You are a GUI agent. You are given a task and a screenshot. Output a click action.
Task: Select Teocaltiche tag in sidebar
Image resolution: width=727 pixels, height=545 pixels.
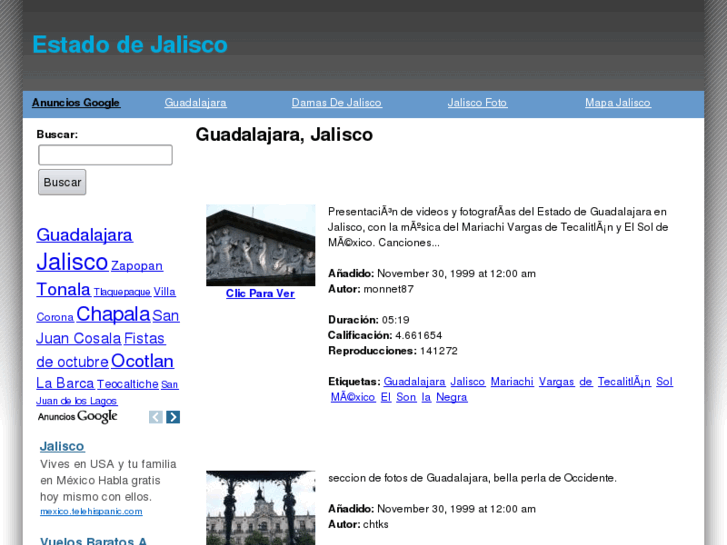(x=128, y=384)
